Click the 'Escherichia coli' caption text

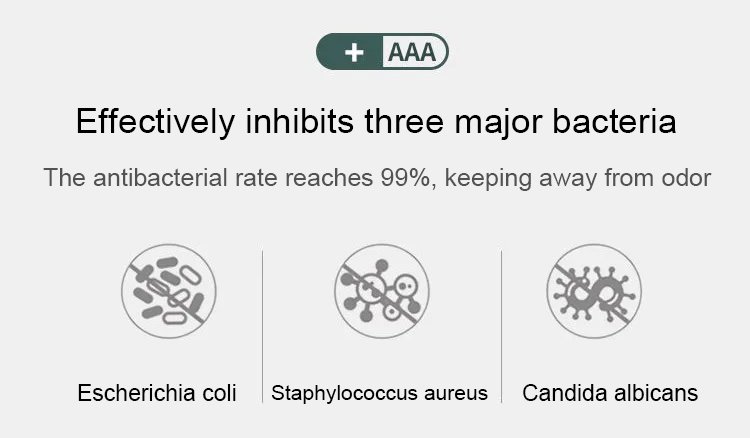tap(157, 392)
